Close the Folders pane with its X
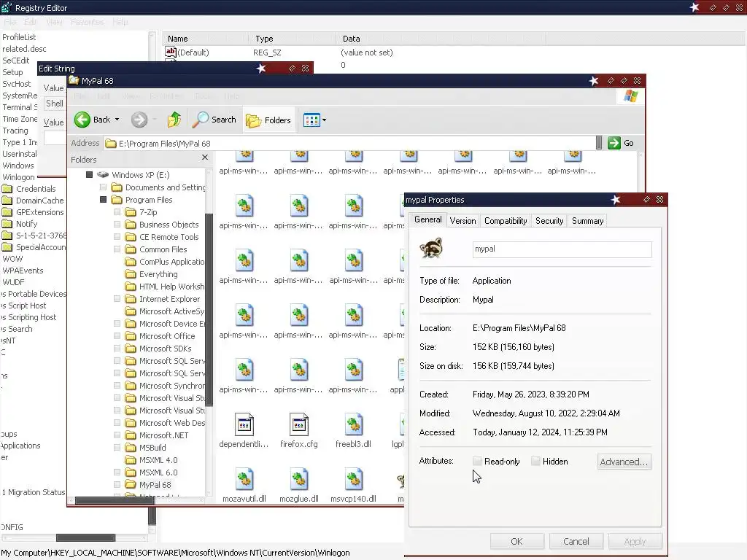 [205, 157]
